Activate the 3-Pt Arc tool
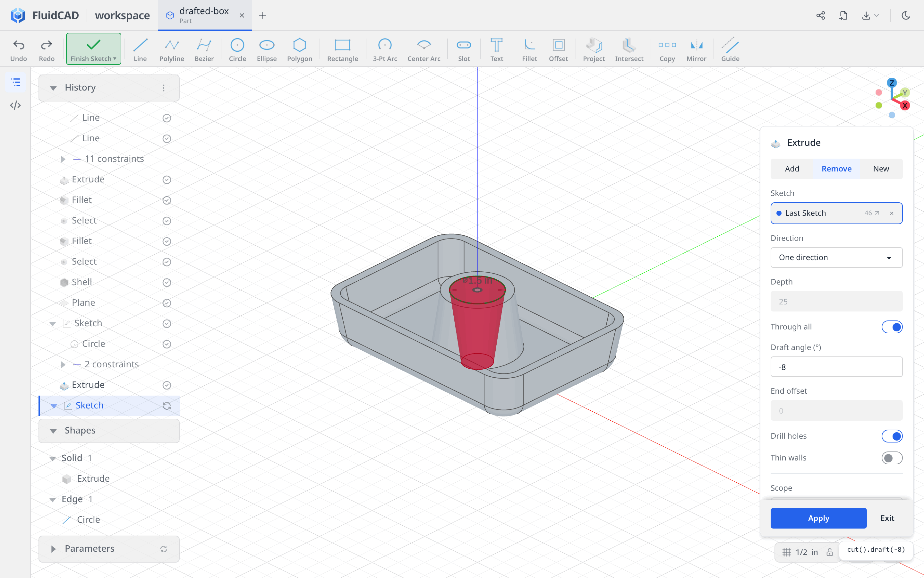The width and height of the screenshot is (924, 578). tap(385, 50)
